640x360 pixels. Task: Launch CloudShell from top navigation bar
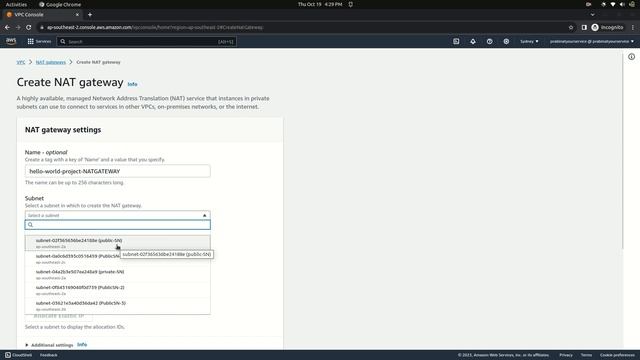tap(456, 41)
